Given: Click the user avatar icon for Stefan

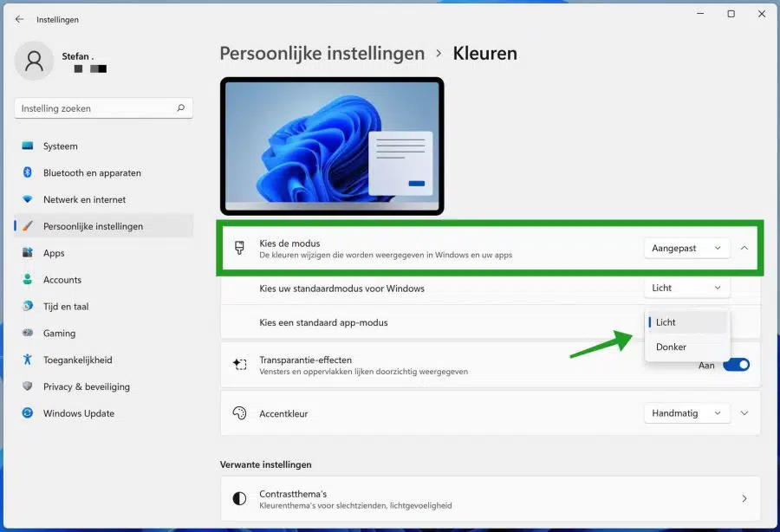Looking at the screenshot, I should point(35,61).
